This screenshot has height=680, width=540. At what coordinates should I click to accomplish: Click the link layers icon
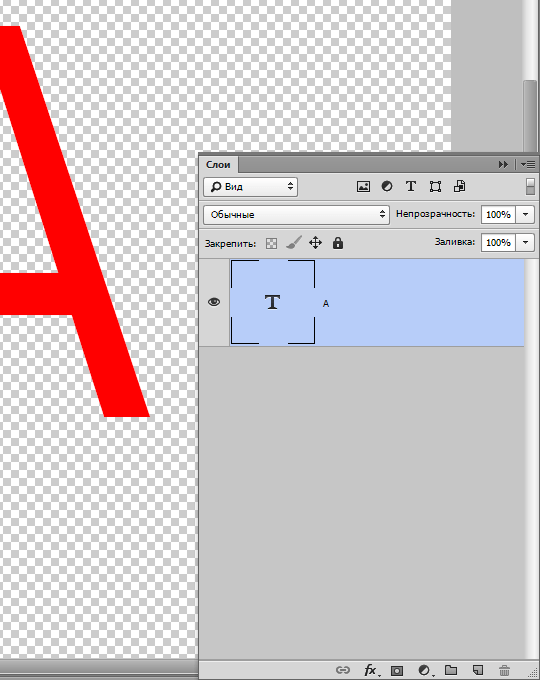tap(343, 670)
